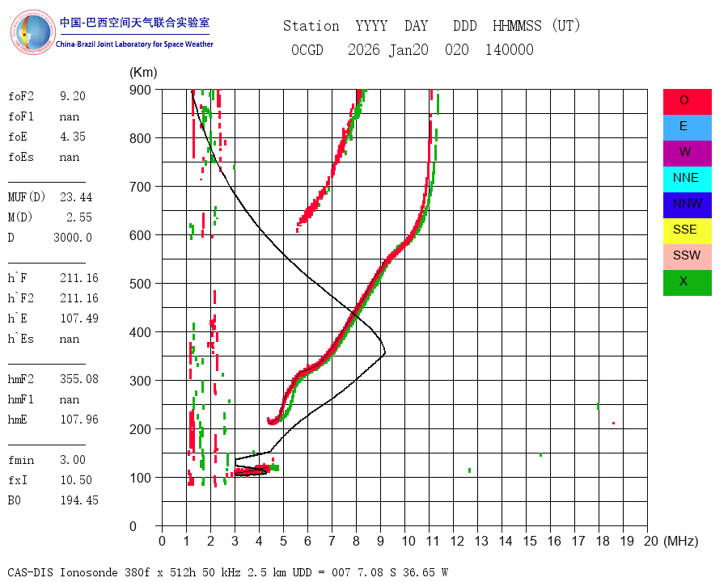Click the blue E legend swatch

click(687, 128)
